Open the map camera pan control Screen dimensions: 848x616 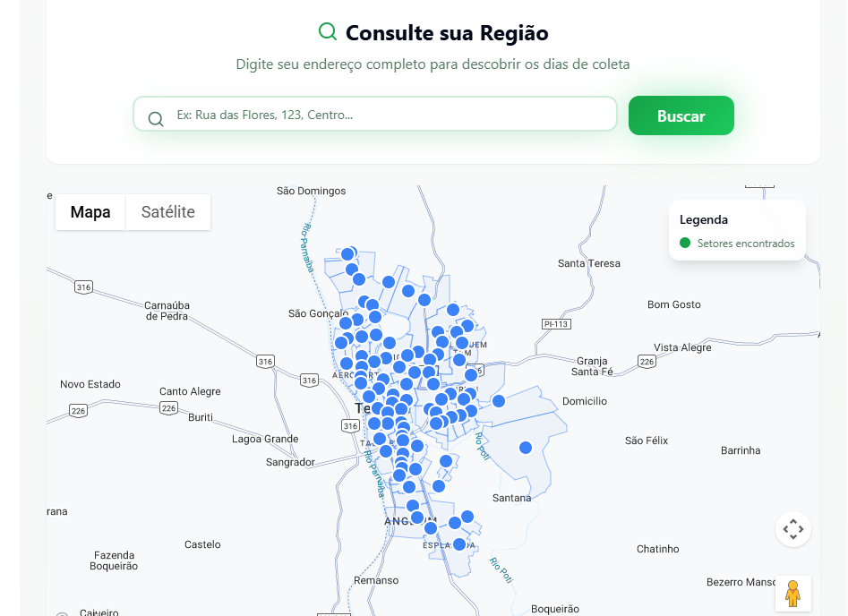click(x=792, y=529)
